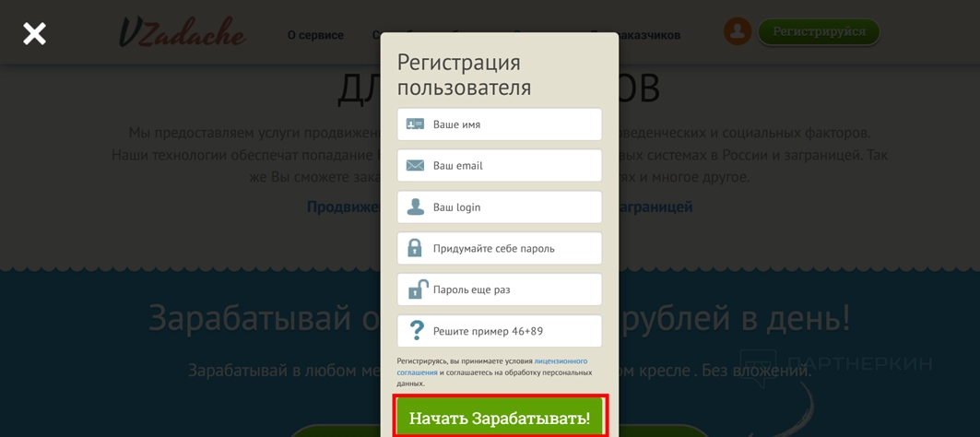Click the envelope icon in email field
The width and height of the screenshot is (980, 437).
click(x=415, y=166)
